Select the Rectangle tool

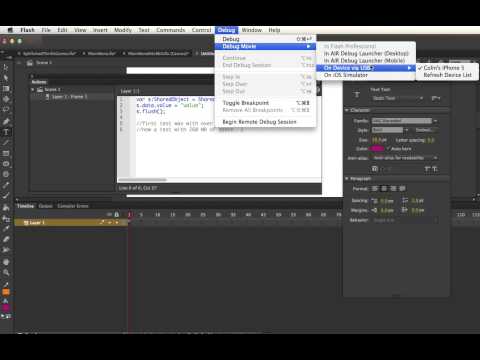(x=6, y=153)
